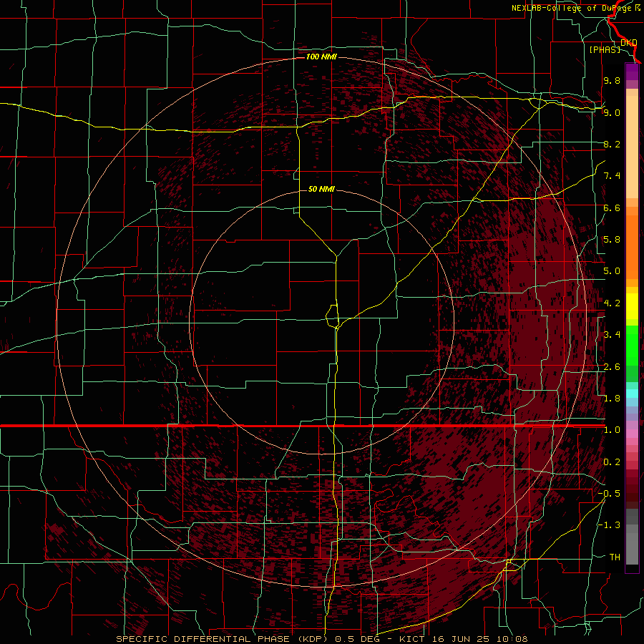
Task: Click the 1.0 value on the color scale
Action: point(612,430)
